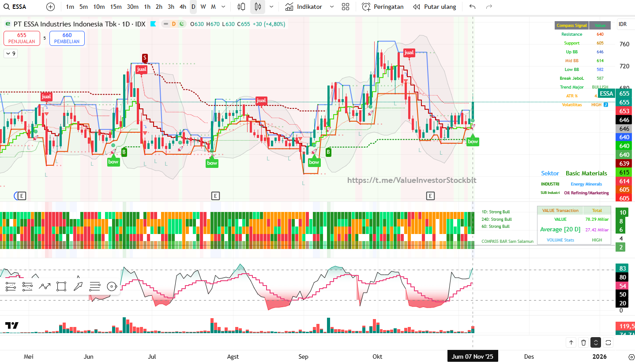Click the Trend Major label
The width and height of the screenshot is (635, 364).
click(572, 87)
